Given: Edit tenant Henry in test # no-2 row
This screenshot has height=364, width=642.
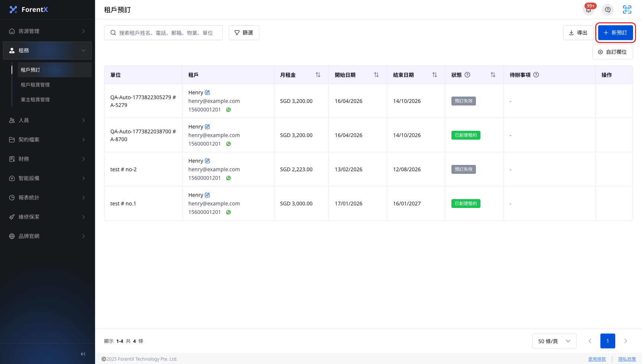Looking at the screenshot, I should pyautogui.click(x=207, y=160).
